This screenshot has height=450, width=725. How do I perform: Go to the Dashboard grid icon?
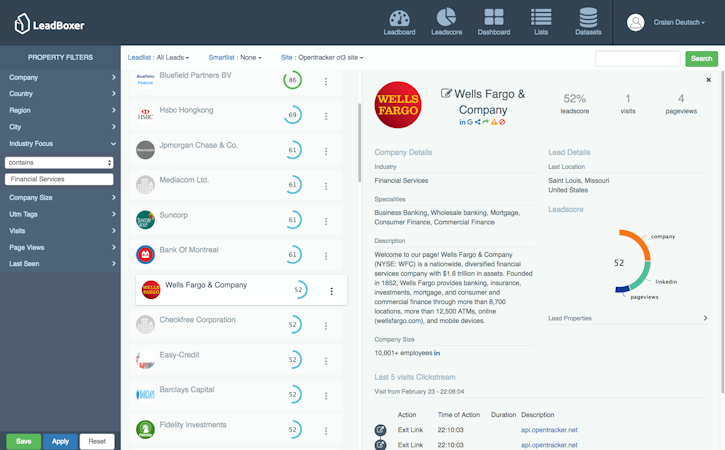(x=494, y=22)
